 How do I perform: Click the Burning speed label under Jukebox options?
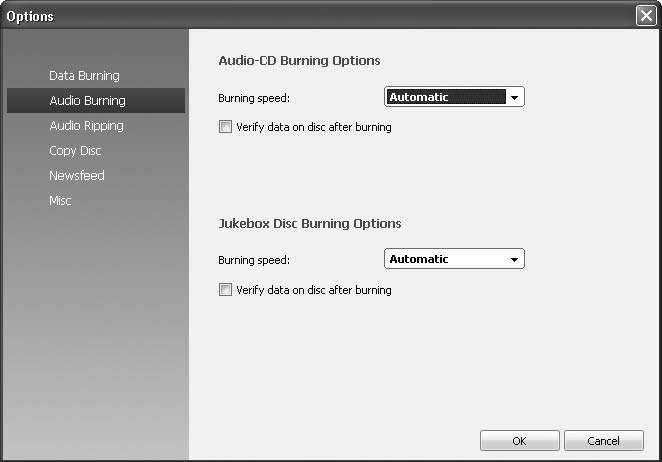254,260
